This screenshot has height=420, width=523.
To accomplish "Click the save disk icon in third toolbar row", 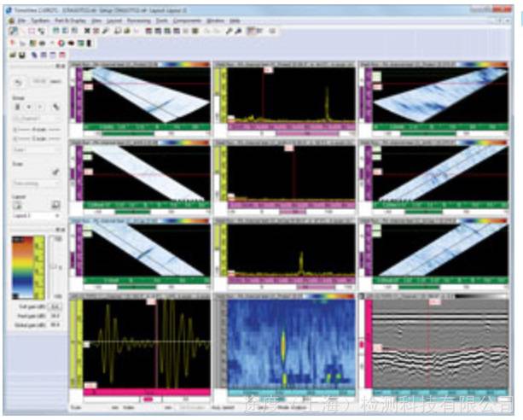I will click(22, 55).
